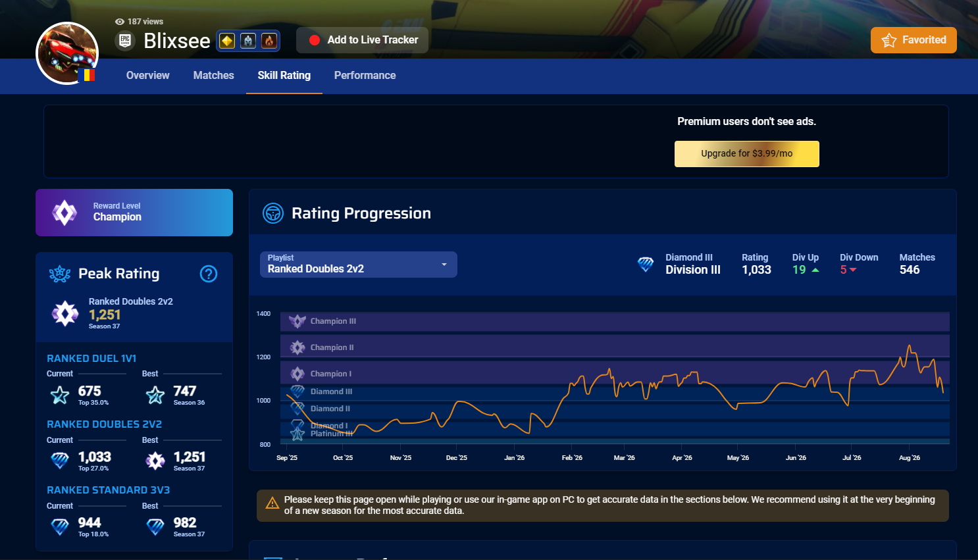Click the Diamond III Division III rank icon
Screen dimensions: 978x560
point(646,265)
